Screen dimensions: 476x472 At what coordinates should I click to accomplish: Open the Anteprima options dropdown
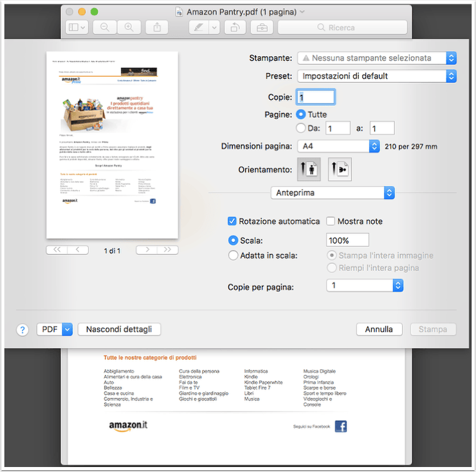click(333, 193)
